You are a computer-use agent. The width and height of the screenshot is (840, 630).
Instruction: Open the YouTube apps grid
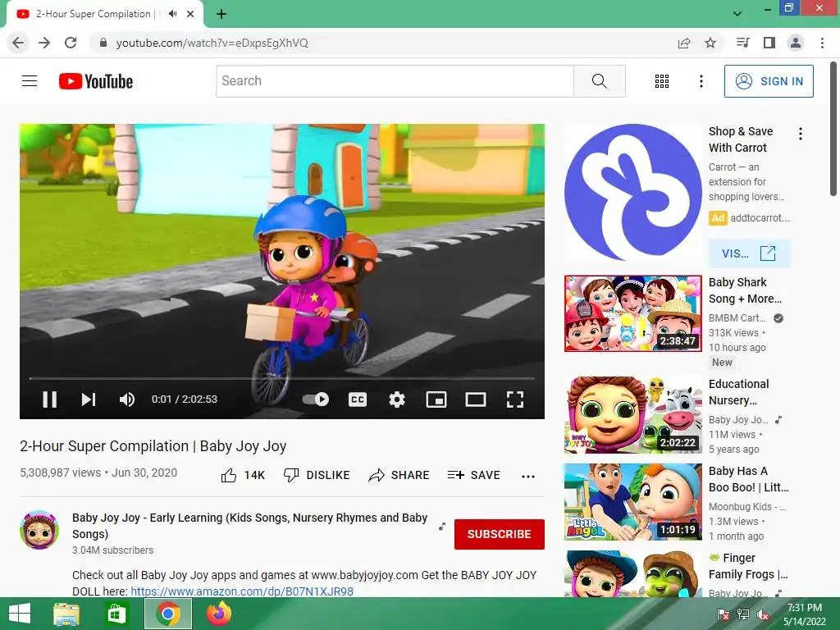coord(662,81)
